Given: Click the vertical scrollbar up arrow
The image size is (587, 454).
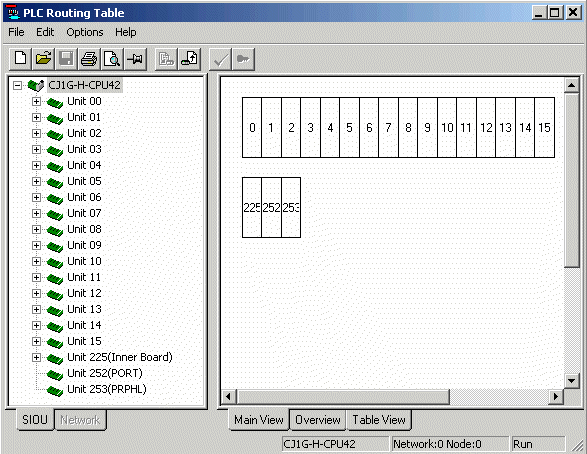Looking at the screenshot, I should [x=572, y=85].
